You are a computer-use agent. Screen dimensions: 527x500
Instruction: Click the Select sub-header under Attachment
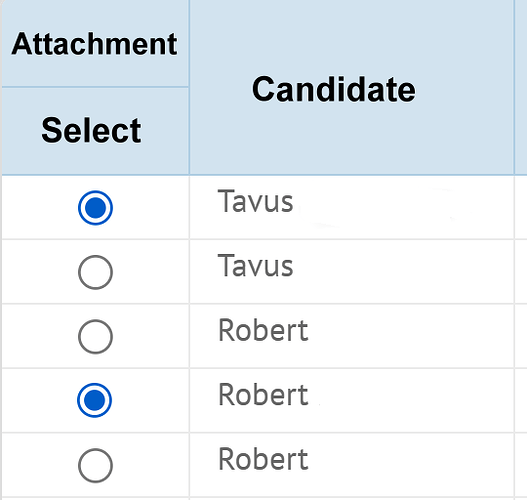coord(91,130)
